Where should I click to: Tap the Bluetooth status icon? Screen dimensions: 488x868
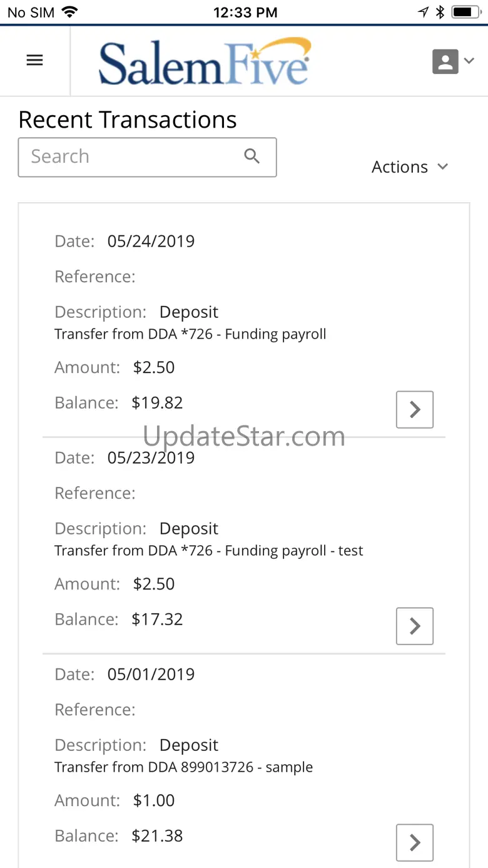click(440, 12)
